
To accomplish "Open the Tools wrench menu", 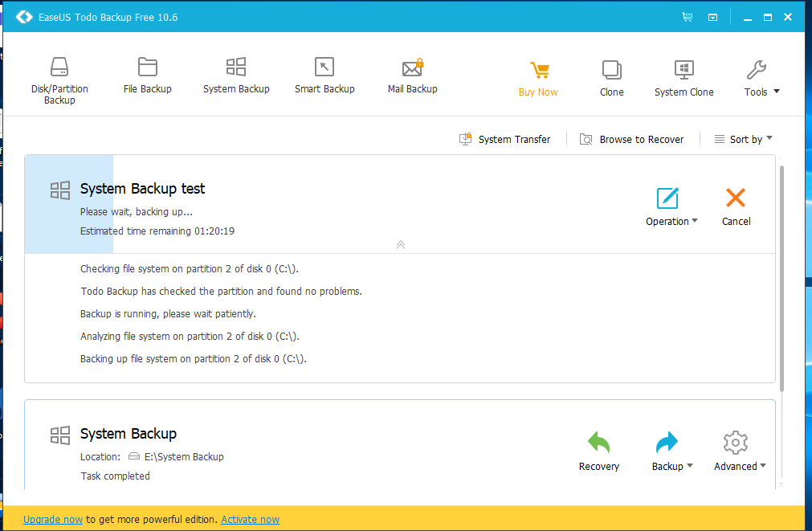I will (761, 79).
